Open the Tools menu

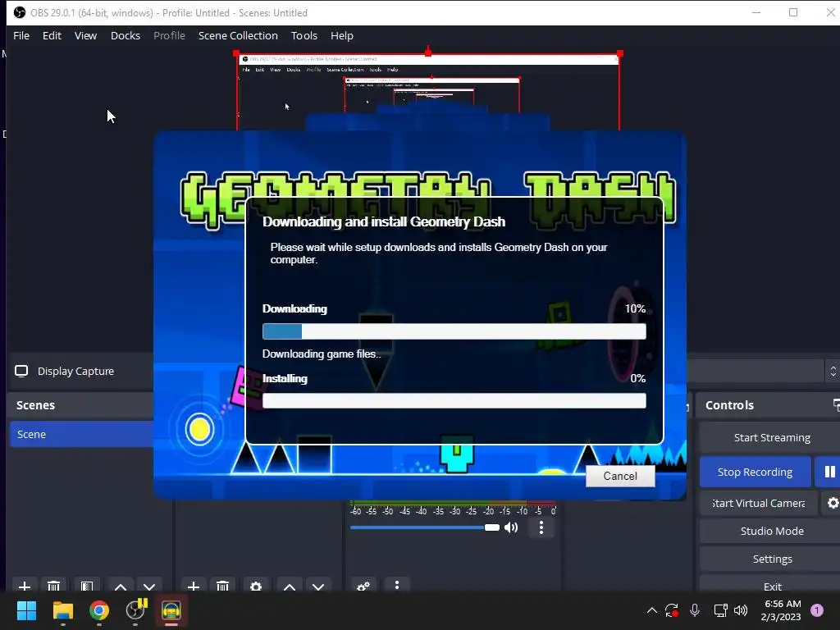click(304, 35)
